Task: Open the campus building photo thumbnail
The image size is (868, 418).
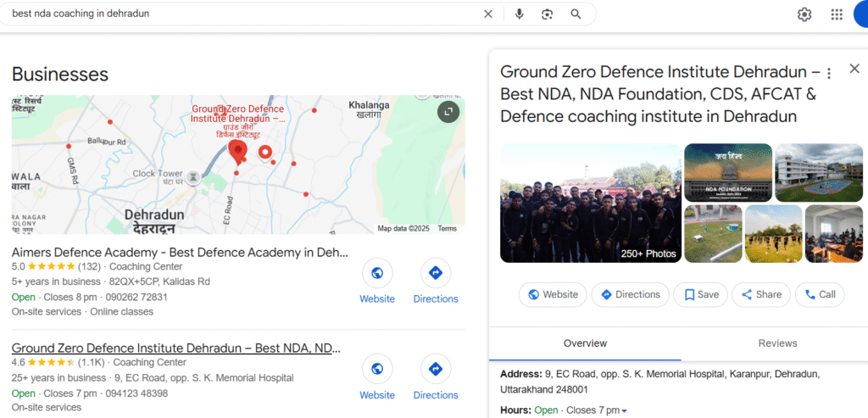Action: coord(819,173)
